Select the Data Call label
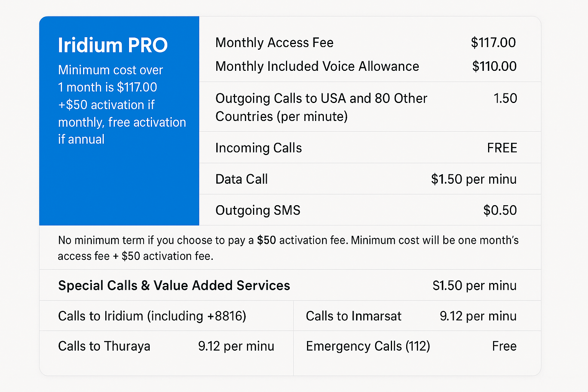The width and height of the screenshot is (588, 392). [242, 179]
